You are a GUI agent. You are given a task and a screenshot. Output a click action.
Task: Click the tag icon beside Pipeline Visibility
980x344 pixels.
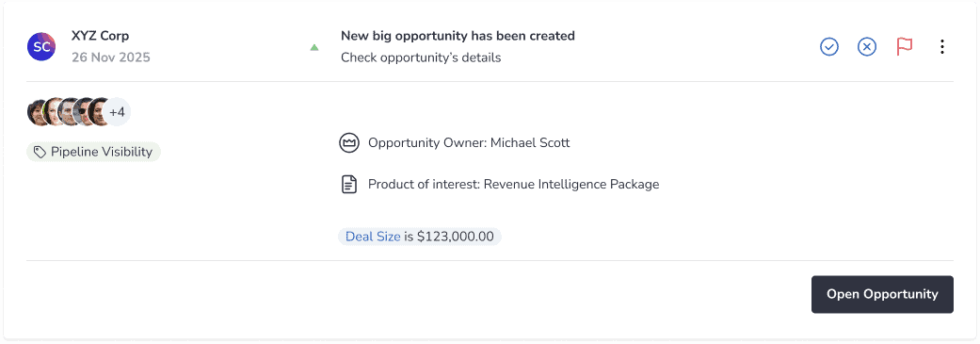tap(40, 152)
